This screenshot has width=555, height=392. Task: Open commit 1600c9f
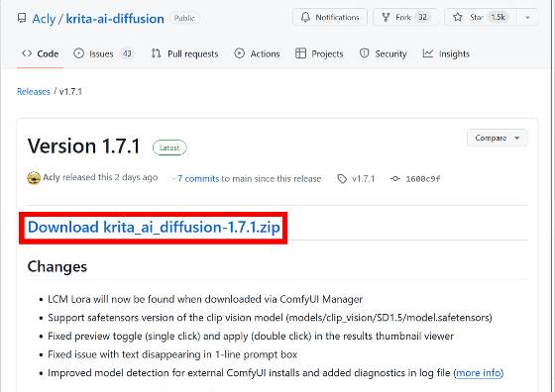(x=415, y=179)
